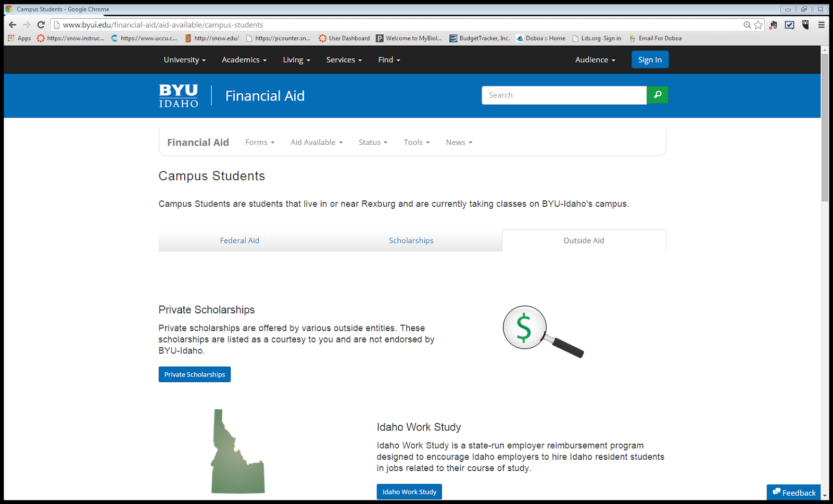Open the https://snow.instruc... bookmark

pos(70,38)
